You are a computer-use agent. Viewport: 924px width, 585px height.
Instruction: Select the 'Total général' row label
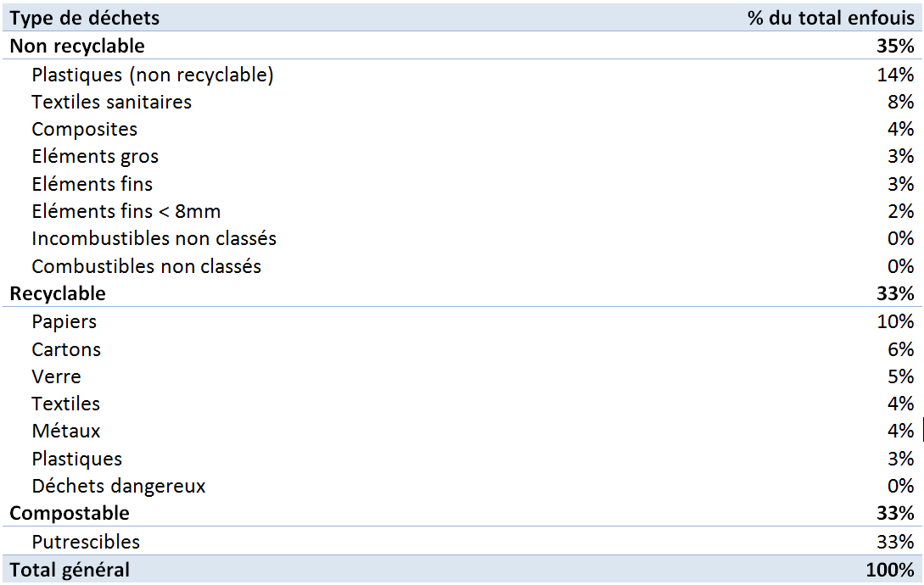(x=70, y=571)
